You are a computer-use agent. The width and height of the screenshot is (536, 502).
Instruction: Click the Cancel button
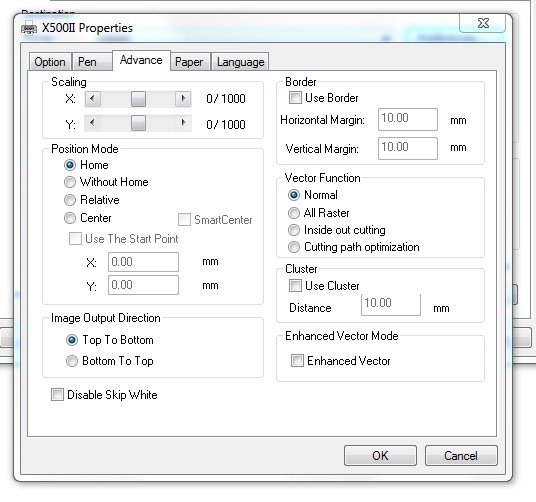(x=461, y=456)
